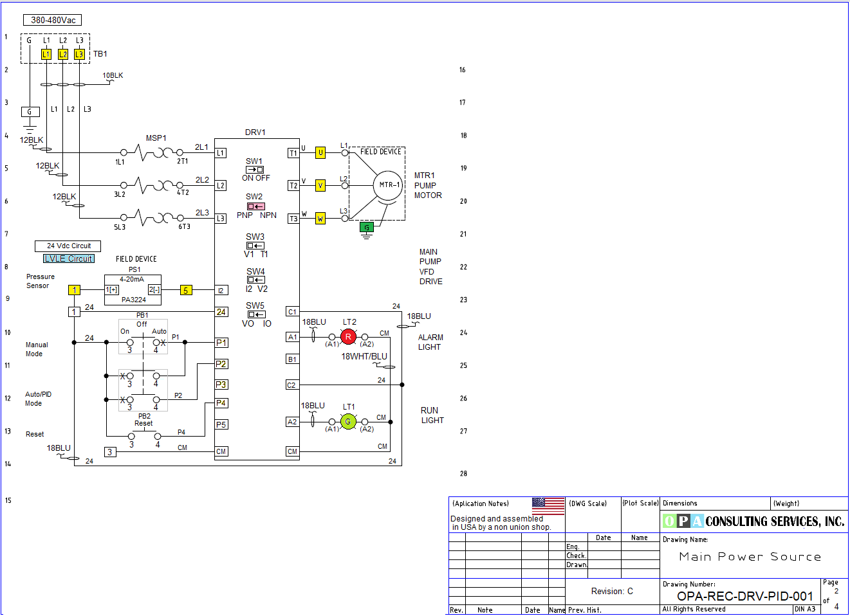Viewport: 850px width, 616px height.
Task: Click the US flag icon in title block
Action: (548, 506)
